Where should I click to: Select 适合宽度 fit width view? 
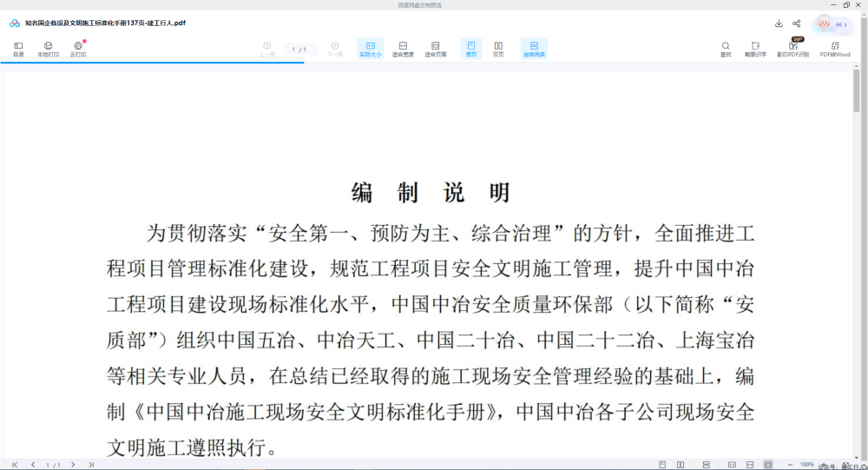(x=403, y=49)
